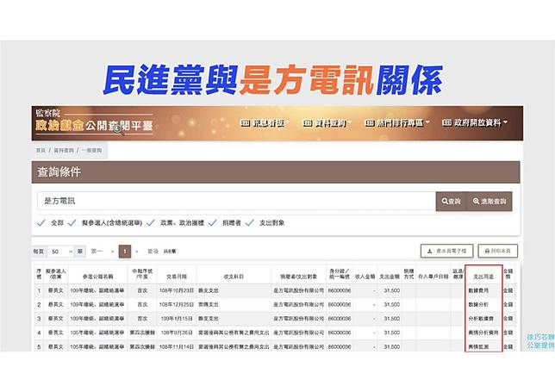Screen dimensions: 555x392
Task: Click the 31,500 amount in row 3
Action: pos(392,319)
